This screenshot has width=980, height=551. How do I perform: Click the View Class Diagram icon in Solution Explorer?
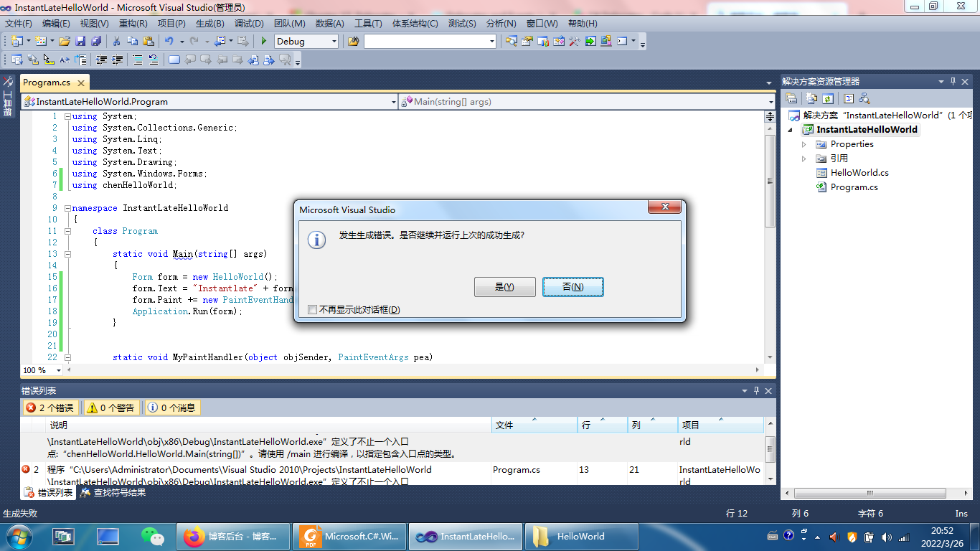(864, 99)
